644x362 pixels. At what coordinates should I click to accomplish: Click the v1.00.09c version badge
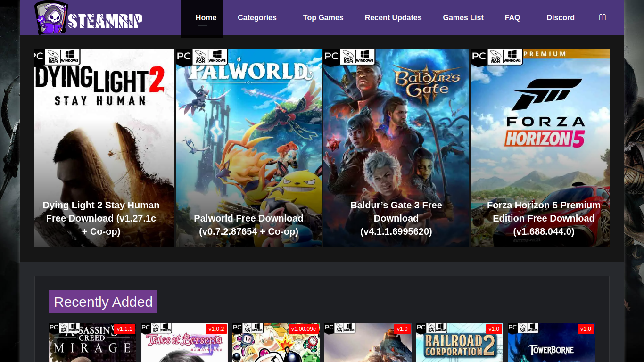coord(304,329)
